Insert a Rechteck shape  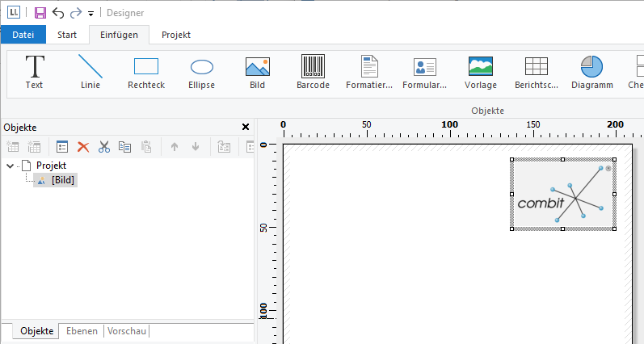point(145,71)
